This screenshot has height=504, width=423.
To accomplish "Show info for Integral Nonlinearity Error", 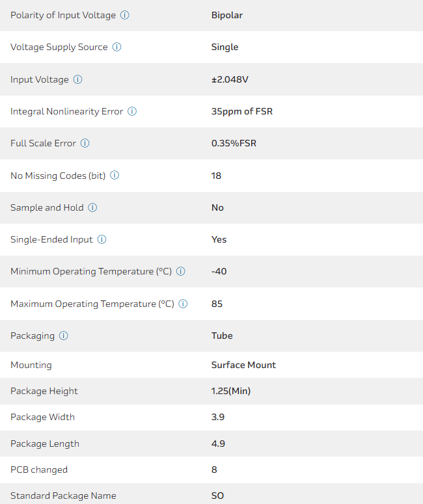I will pos(132,111).
